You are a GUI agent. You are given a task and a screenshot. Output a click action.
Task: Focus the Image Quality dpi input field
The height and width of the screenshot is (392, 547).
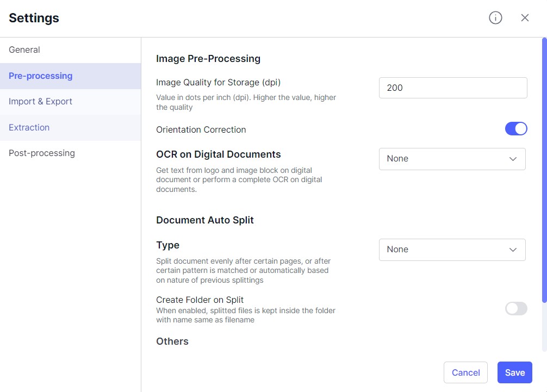coord(452,88)
